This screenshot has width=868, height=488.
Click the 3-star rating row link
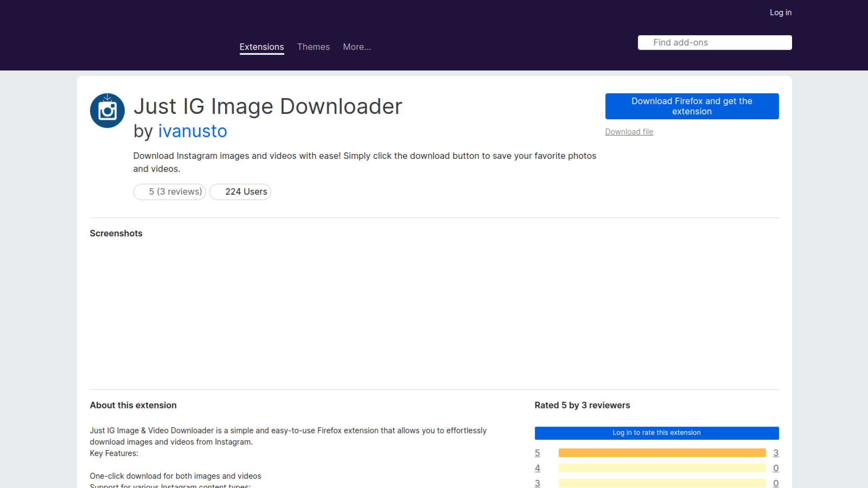point(538,483)
